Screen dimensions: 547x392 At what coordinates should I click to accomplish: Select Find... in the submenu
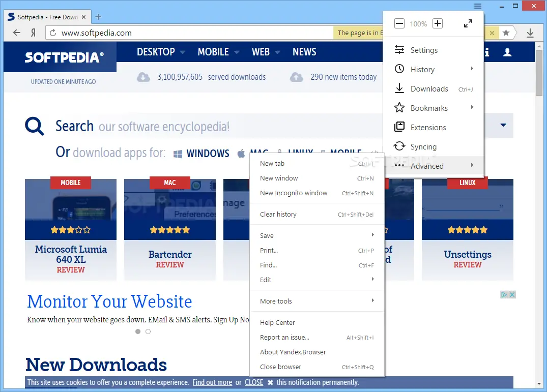317,265
